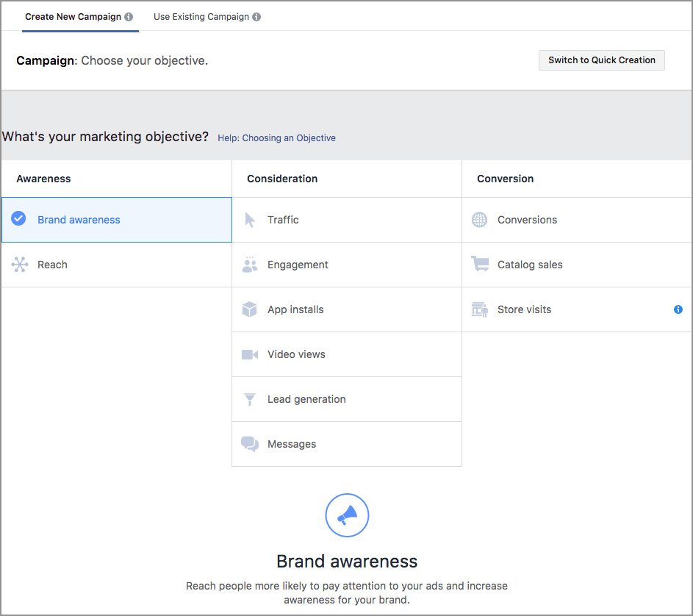Click the Video views camera icon
The image size is (693, 616).
pyautogui.click(x=250, y=354)
